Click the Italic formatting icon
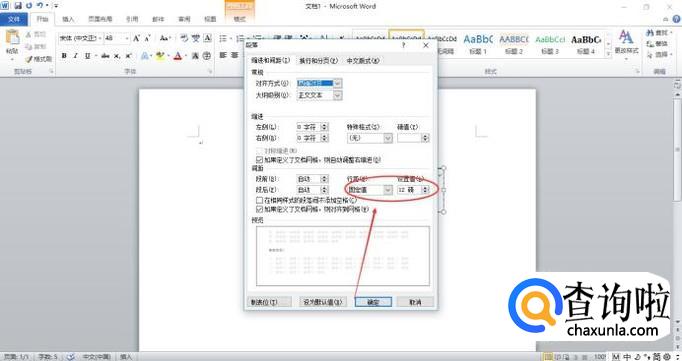The image size is (682, 361). pyautogui.click(x=75, y=56)
